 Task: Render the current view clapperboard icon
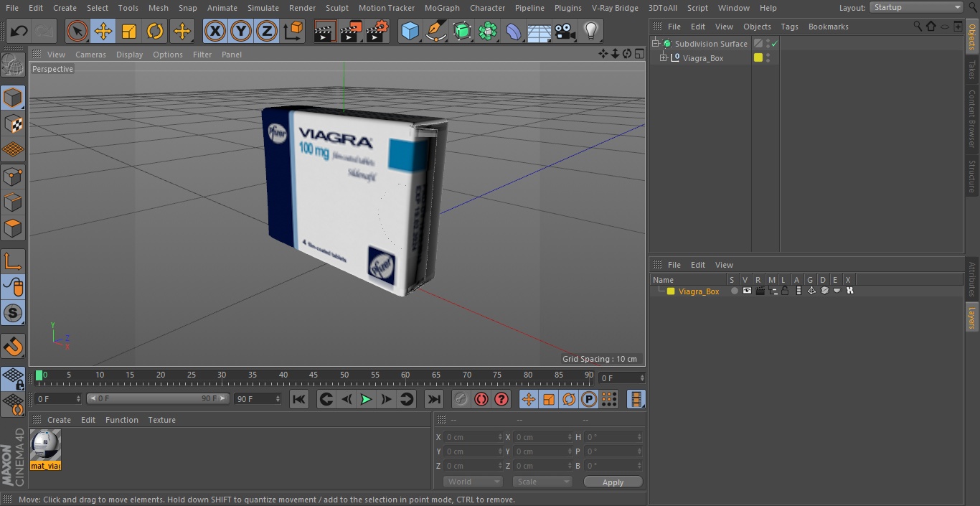coord(325,31)
